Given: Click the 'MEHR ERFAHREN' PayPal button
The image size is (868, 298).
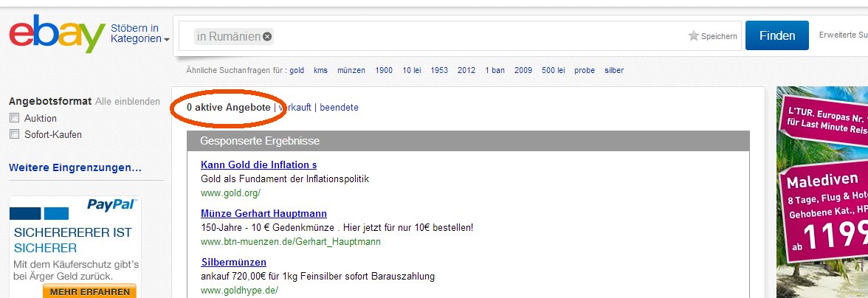Looking at the screenshot, I should pos(89,291).
